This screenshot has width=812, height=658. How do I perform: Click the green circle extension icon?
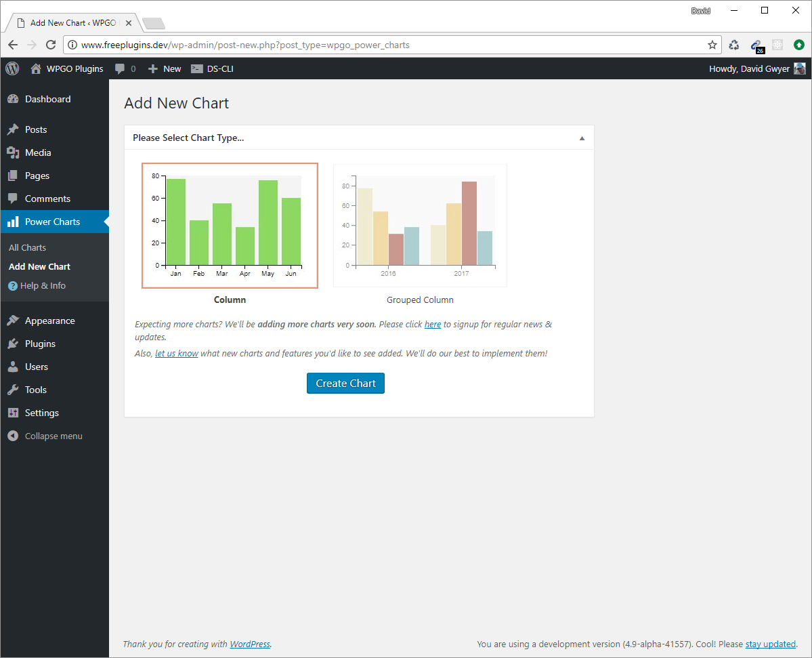point(799,45)
